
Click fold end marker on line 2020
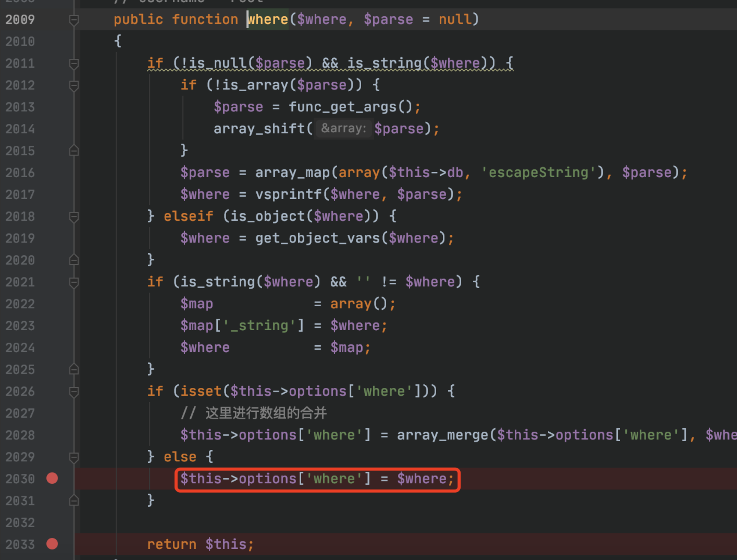pos(74,260)
